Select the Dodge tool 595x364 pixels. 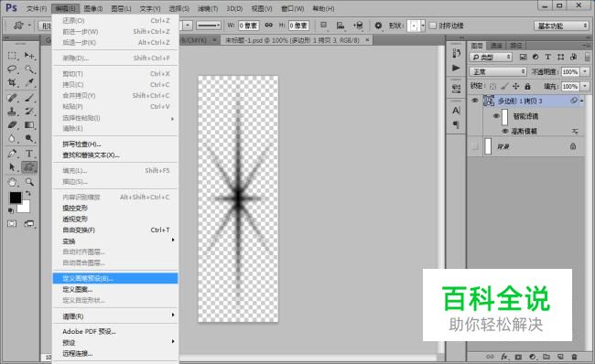[x=29, y=138]
